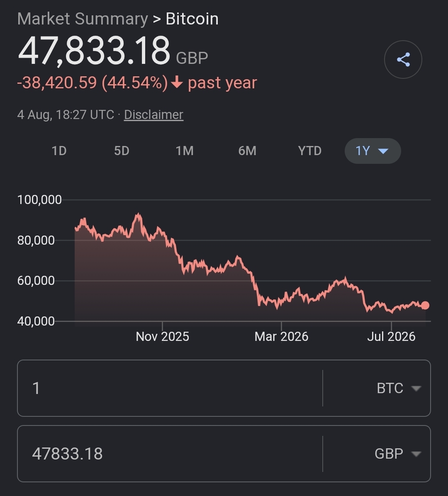Image resolution: width=448 pixels, height=496 pixels.
Task: Click the GBP amount field showing 47833.18
Action: [170, 454]
